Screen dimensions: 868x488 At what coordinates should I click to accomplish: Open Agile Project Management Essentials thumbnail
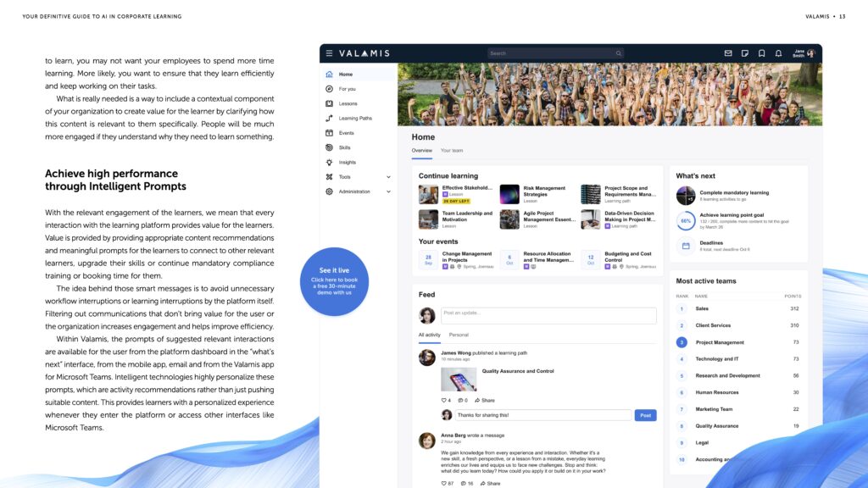(x=509, y=219)
